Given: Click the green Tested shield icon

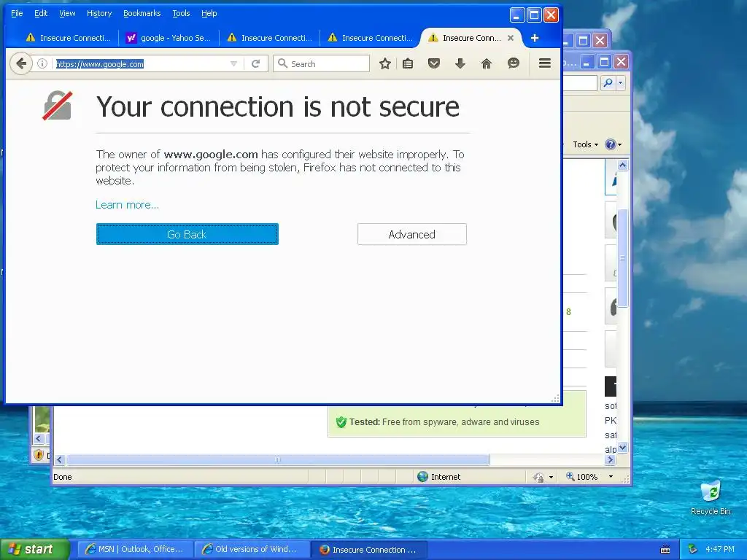Looking at the screenshot, I should [x=341, y=422].
